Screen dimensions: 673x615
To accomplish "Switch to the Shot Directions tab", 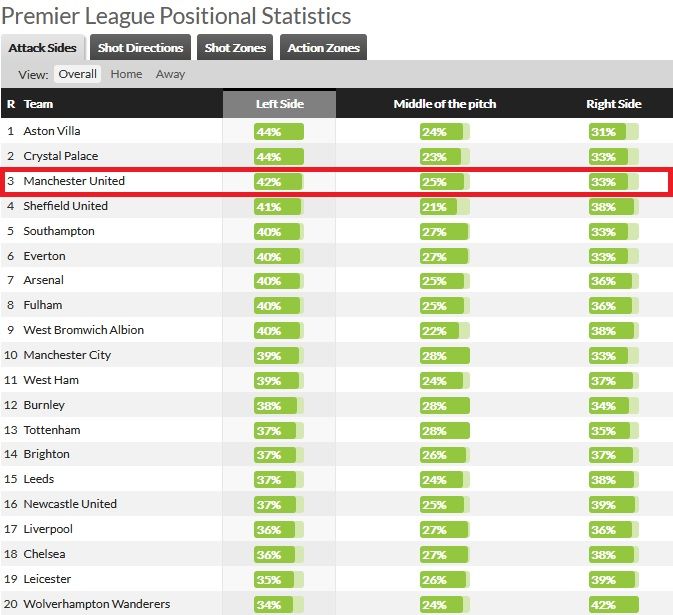I will click(x=141, y=47).
